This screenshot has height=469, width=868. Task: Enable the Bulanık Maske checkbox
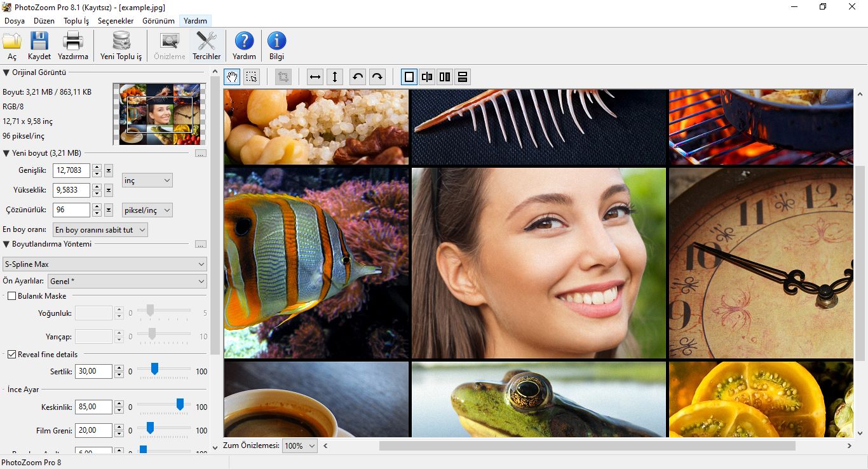coord(11,296)
